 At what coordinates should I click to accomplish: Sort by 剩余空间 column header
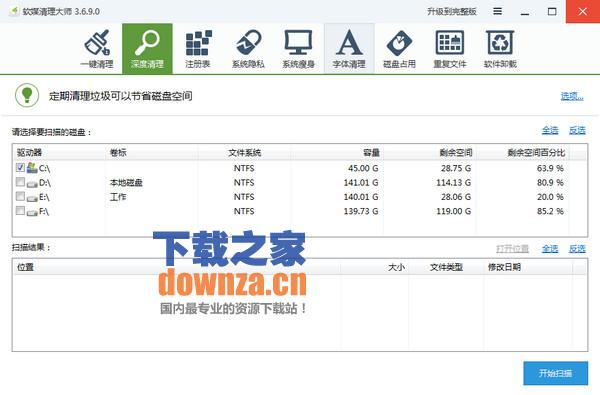(x=430, y=152)
